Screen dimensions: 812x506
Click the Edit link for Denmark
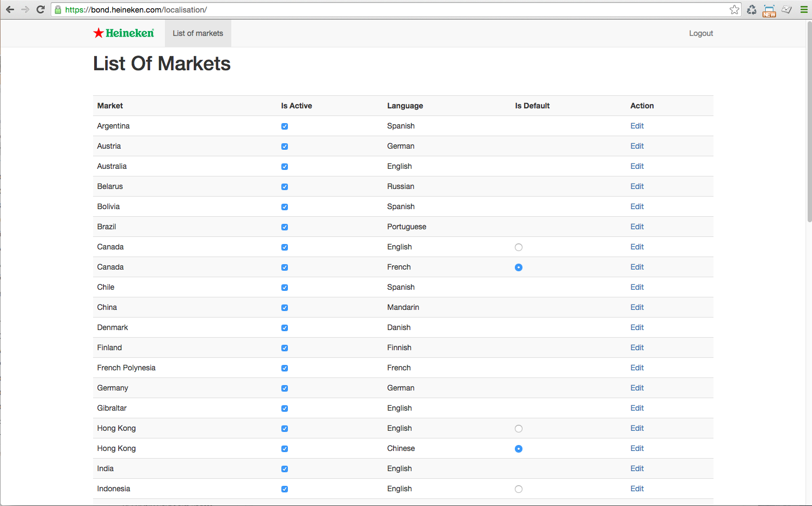[637, 327]
